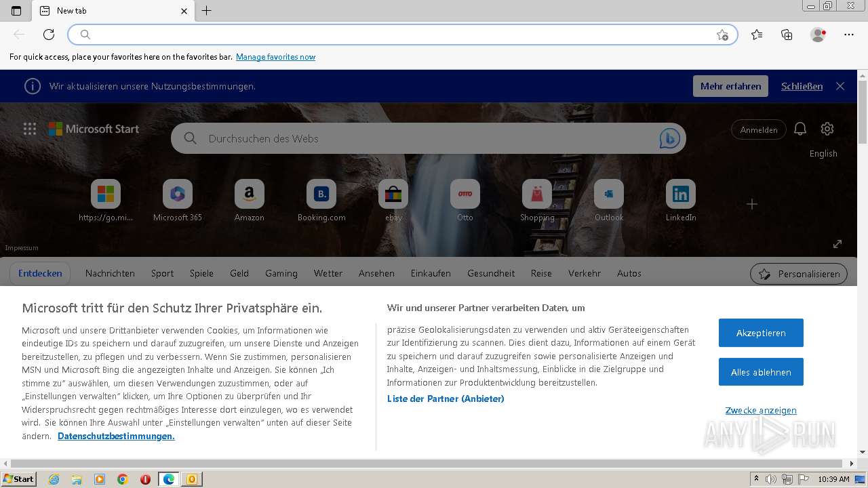Click the Schließen link in banner

[x=802, y=86]
